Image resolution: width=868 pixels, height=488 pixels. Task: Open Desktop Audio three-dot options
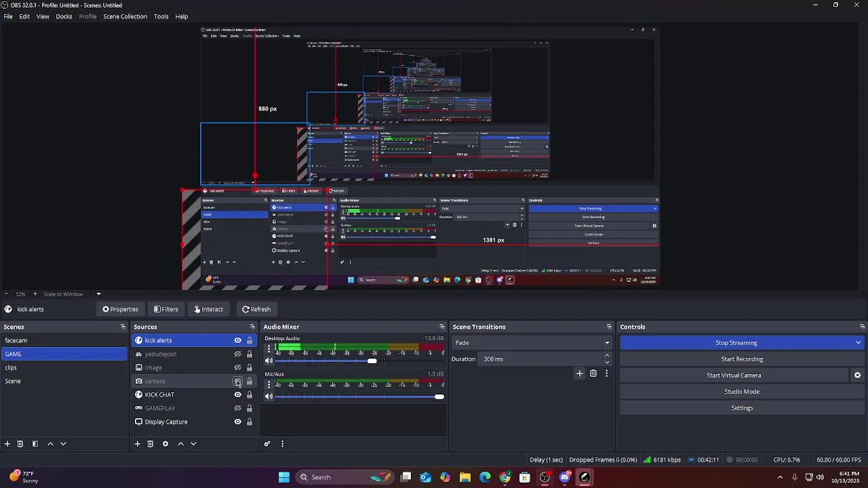point(269,349)
